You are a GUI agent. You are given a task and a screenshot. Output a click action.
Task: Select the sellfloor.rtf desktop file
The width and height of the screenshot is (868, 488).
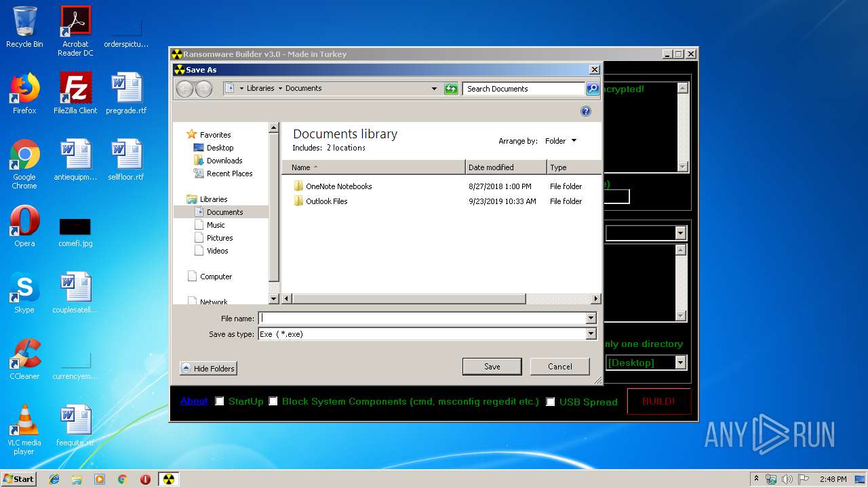tap(126, 160)
